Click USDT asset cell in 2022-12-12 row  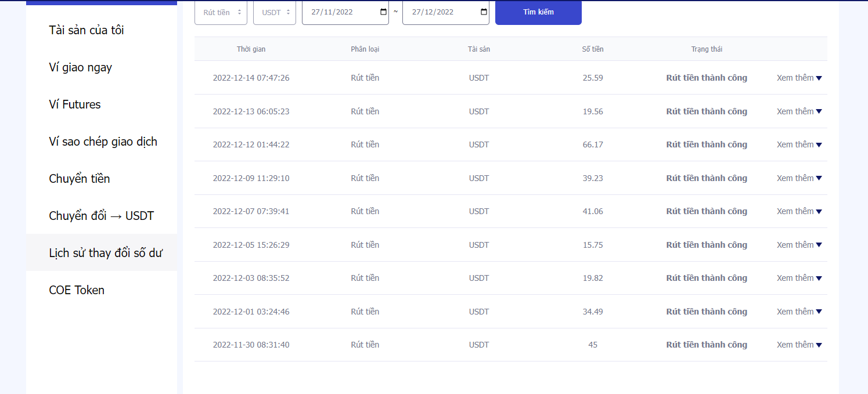(x=479, y=144)
